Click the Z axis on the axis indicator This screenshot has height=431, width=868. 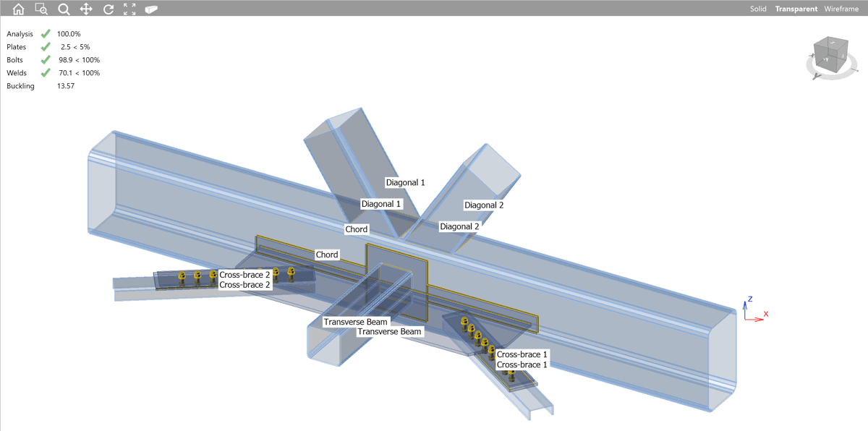point(749,300)
